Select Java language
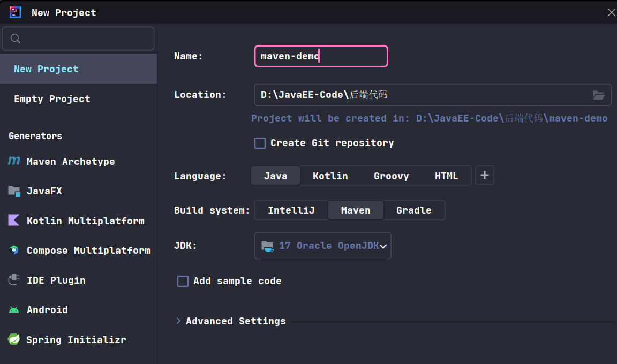Viewport: 617px width, 364px height. point(275,176)
